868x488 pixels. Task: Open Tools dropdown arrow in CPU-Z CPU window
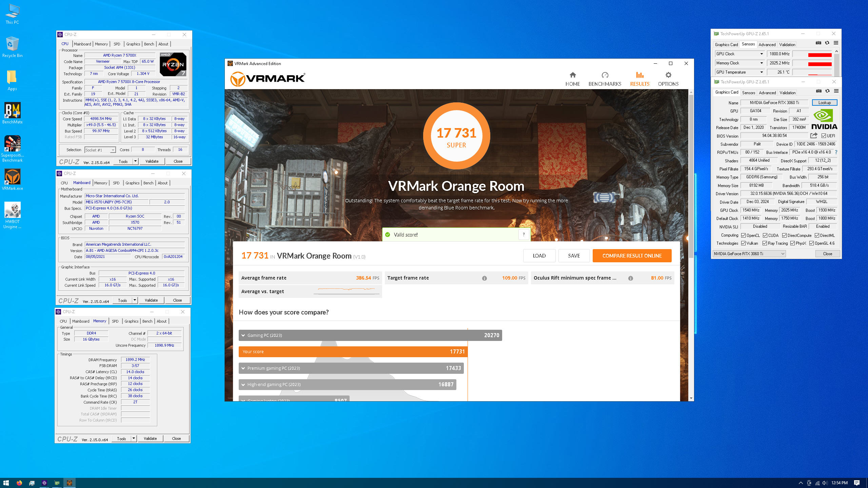pos(135,161)
